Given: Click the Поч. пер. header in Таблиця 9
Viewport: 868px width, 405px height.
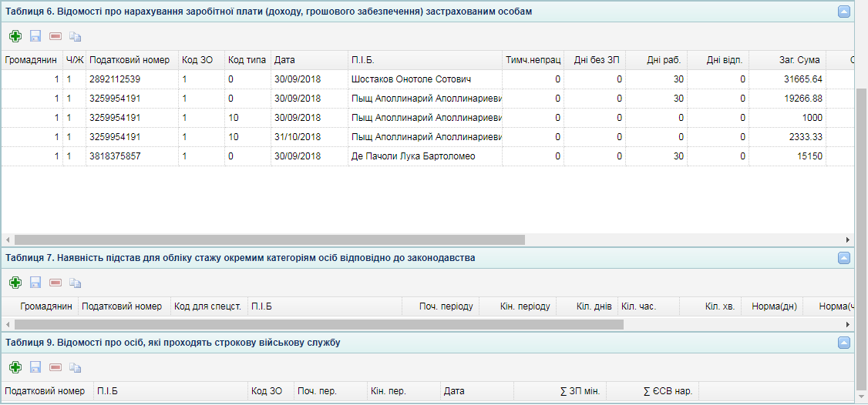Looking at the screenshot, I should pos(331,391).
